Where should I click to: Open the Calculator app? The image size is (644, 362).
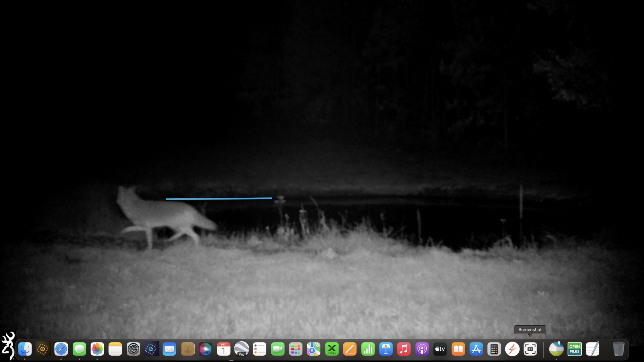[494, 349]
